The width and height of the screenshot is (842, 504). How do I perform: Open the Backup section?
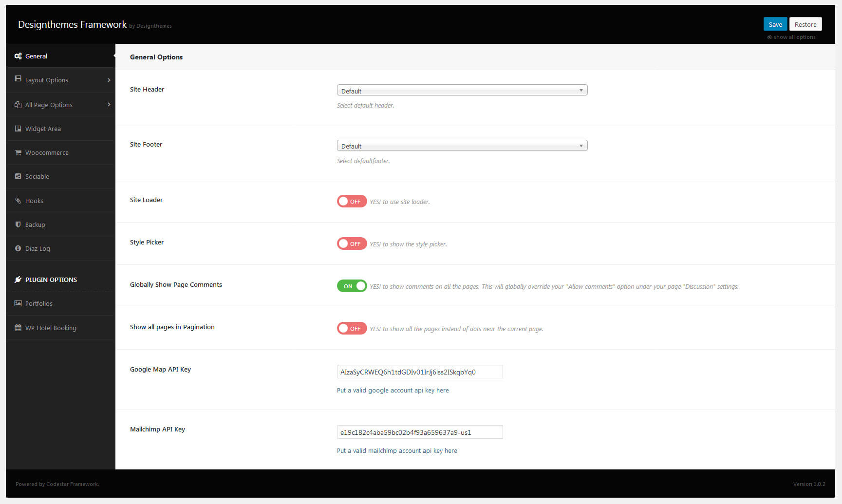(60, 224)
